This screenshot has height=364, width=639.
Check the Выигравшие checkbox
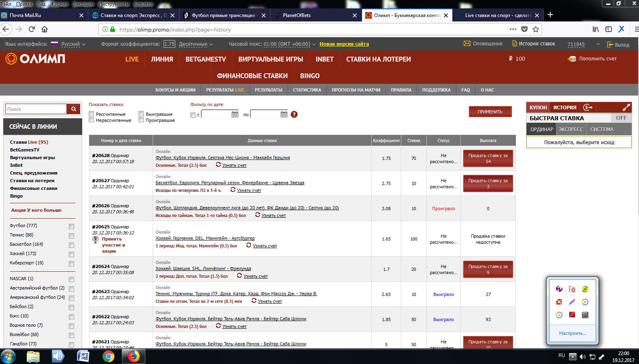[x=141, y=114]
